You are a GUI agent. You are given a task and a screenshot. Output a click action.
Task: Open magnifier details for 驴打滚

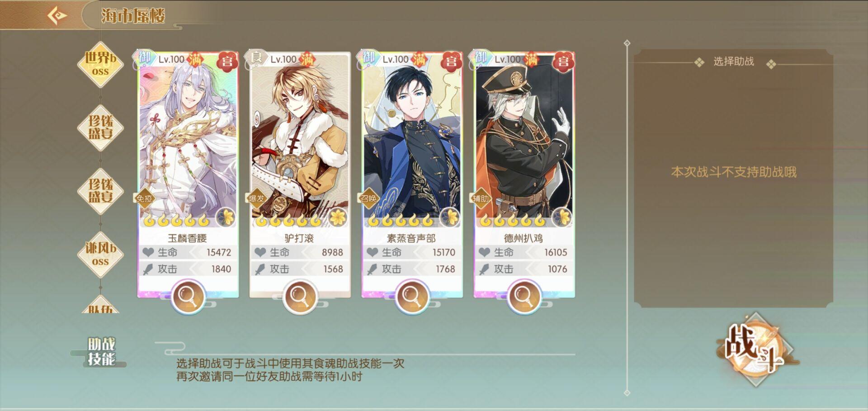[x=300, y=296]
